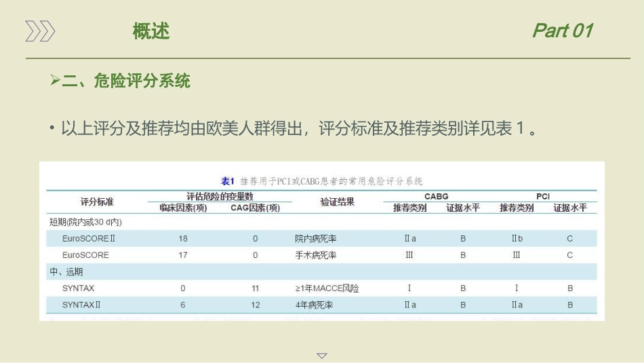Image resolution: width=644 pixels, height=363 pixels.
Task: Click the value 17 in EuroSCORE row
Action: 183,255
